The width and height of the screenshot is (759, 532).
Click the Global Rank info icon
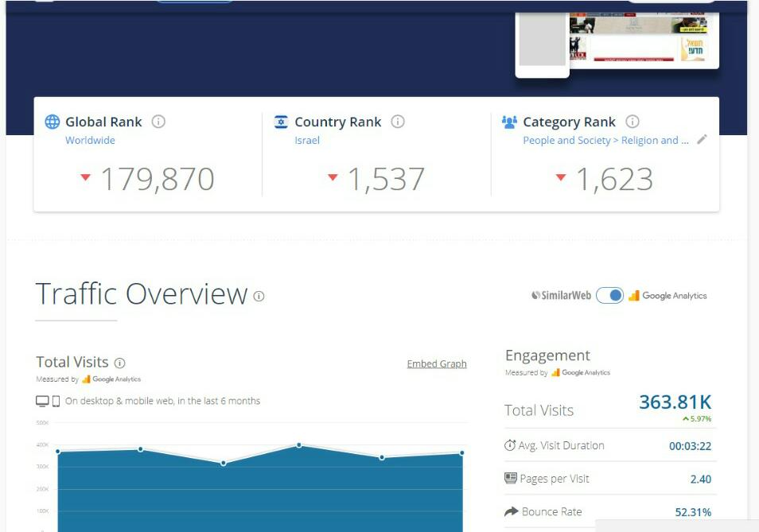pyautogui.click(x=158, y=122)
